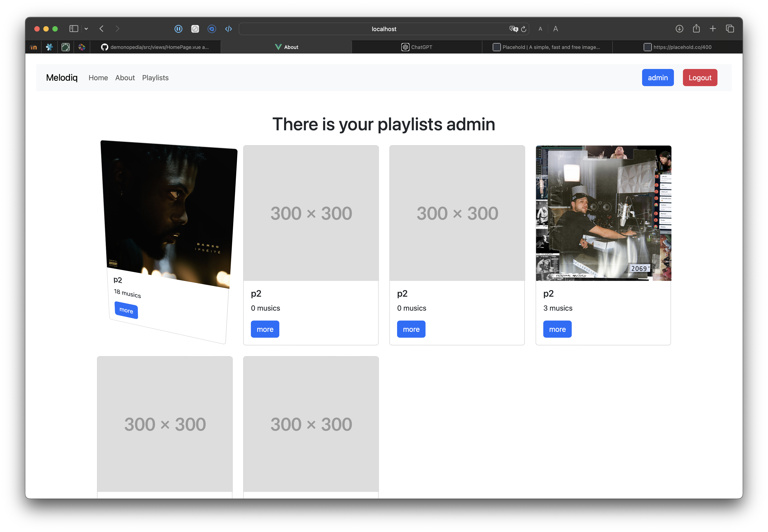Image resolution: width=768 pixels, height=532 pixels.
Task: Go back to the previous page
Action: pos(102,29)
